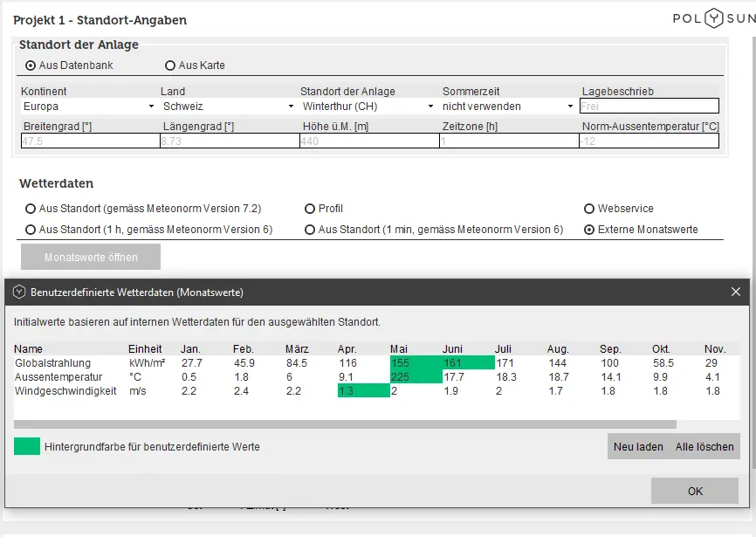
Task: Select the Webservice radio button
Action: [588, 209]
